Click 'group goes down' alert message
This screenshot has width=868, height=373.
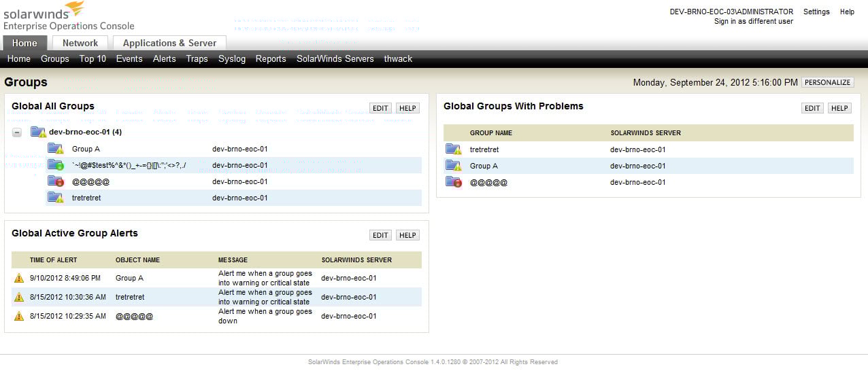[x=265, y=316]
